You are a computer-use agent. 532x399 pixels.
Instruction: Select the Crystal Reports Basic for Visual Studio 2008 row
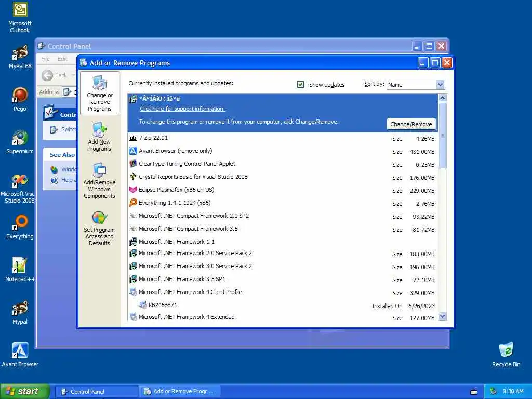tap(283, 177)
